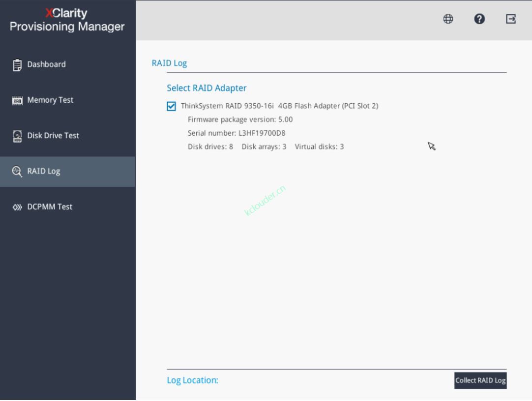
Task: Click 'Virtual disks: 3' text
Action: [x=319, y=146]
